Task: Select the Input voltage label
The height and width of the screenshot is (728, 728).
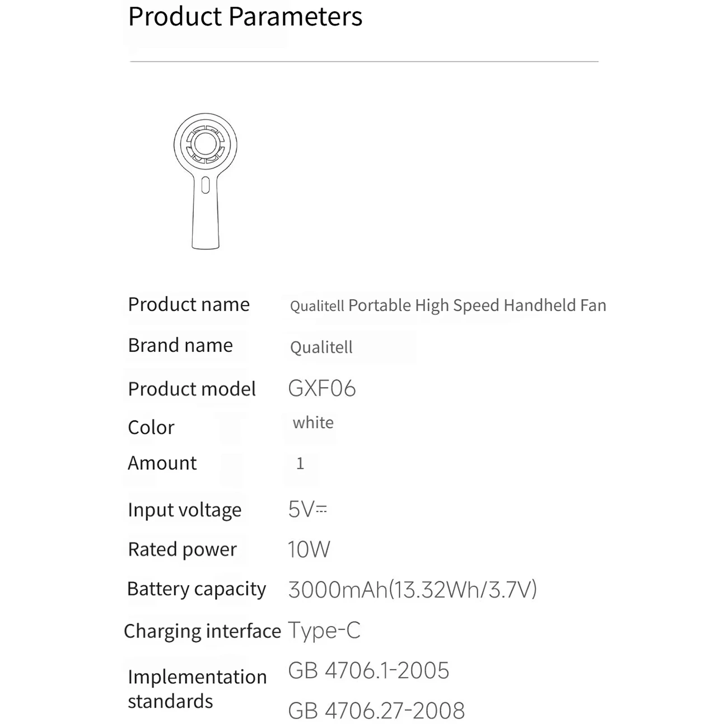Action: pos(184,510)
